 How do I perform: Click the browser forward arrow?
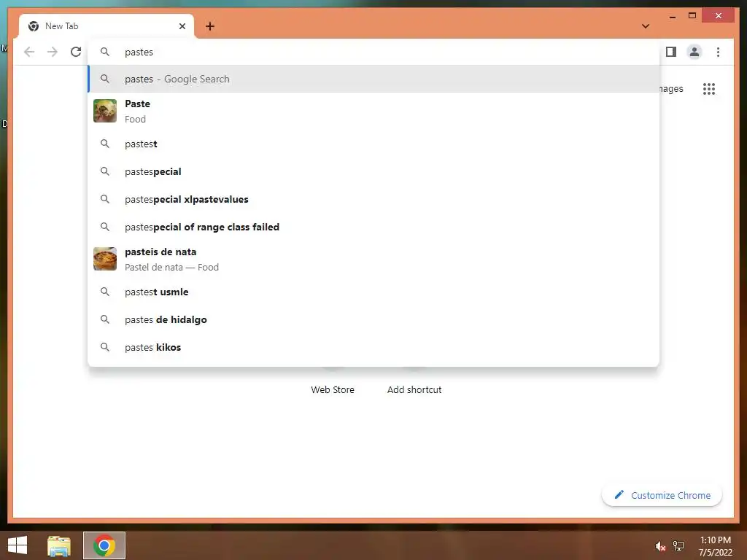(53, 52)
